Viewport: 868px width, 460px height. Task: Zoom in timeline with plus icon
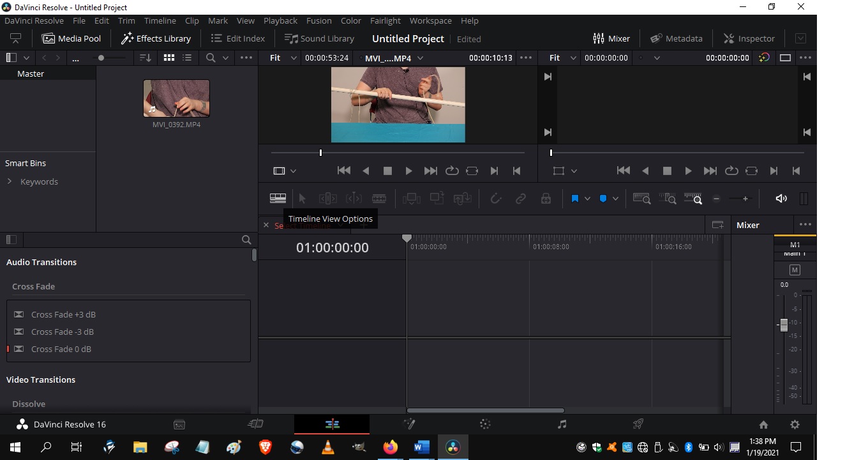745,199
